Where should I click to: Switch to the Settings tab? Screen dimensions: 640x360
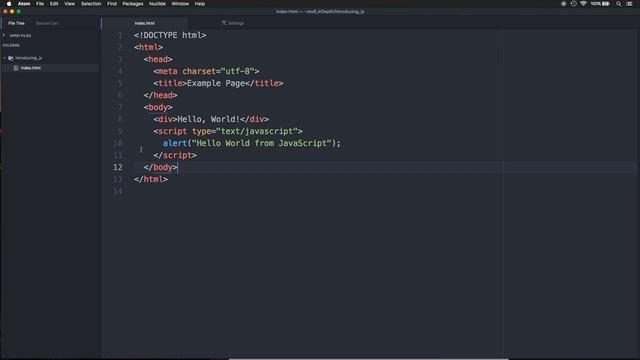(x=233, y=23)
